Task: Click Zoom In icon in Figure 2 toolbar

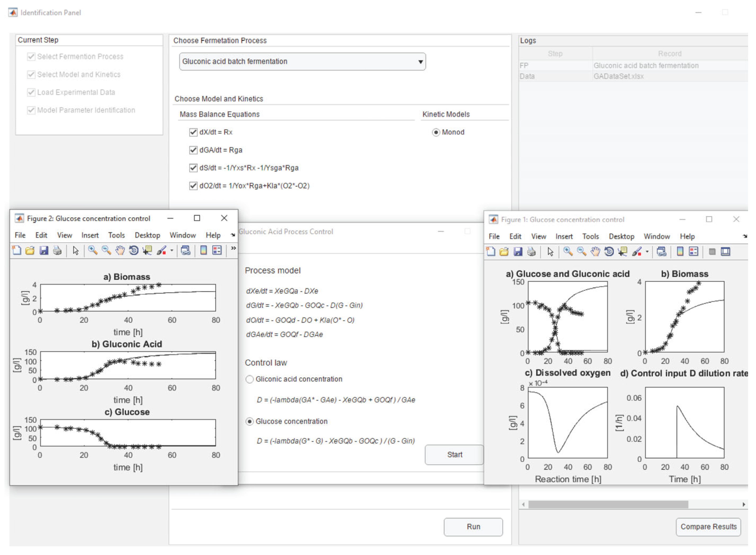Action: point(92,251)
